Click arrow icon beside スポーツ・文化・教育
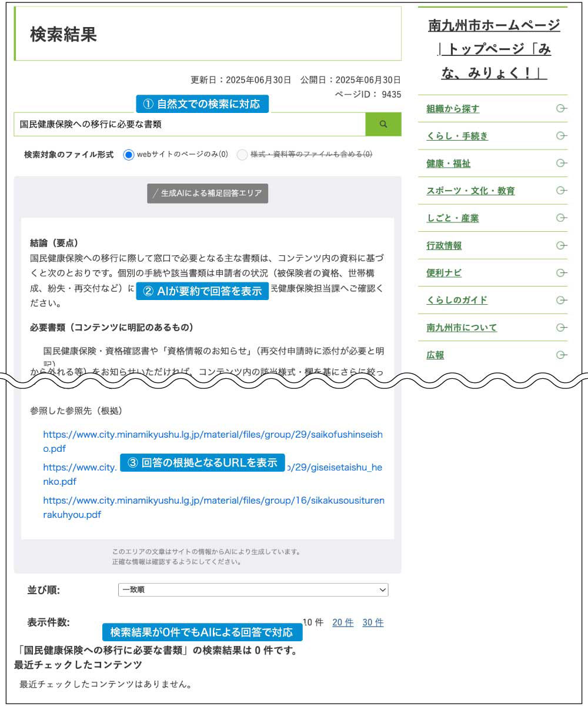Screen dimensions: 588x706 (561, 191)
